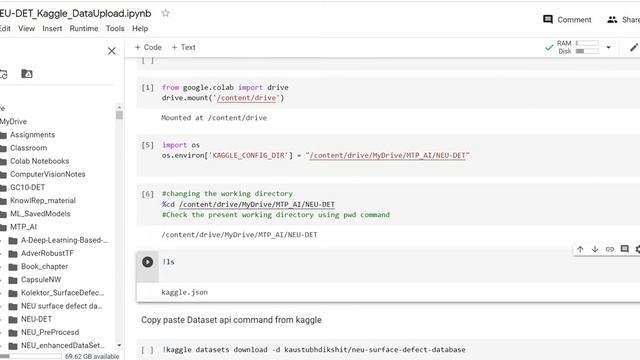Viewport: 640px width, 360px height.
Task: Run the !ls cell
Action: coord(147,262)
